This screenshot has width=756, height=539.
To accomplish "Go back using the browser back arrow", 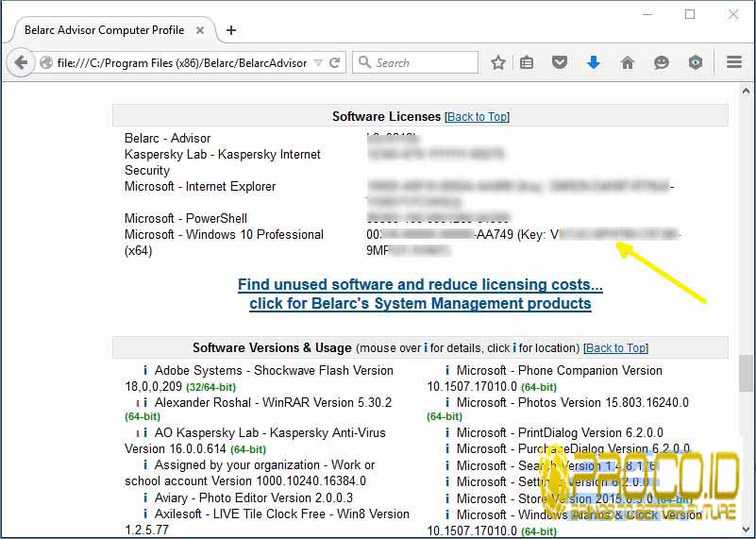I will (21, 62).
